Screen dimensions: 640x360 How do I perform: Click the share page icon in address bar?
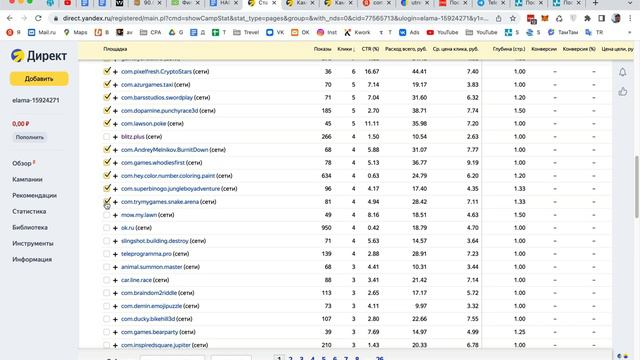coord(498,18)
